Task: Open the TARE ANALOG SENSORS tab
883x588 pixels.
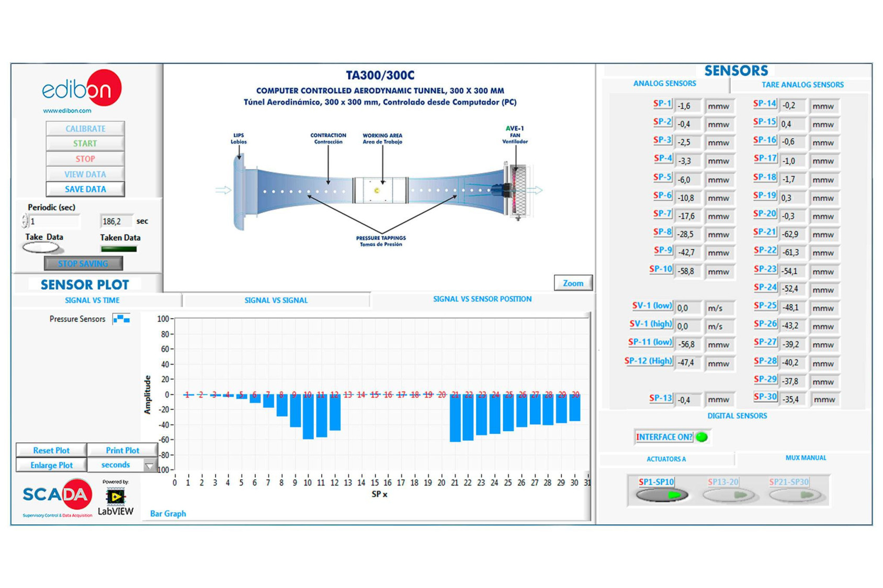Action: (x=802, y=85)
